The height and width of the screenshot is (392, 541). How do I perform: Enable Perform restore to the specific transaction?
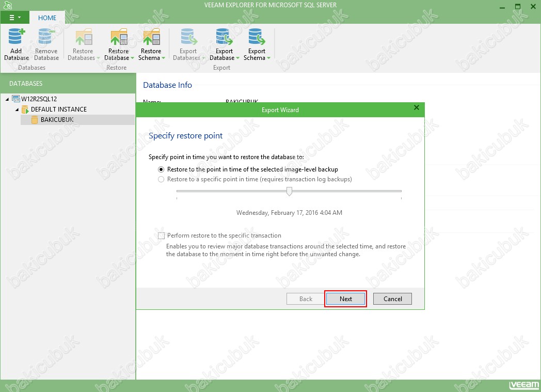click(161, 236)
